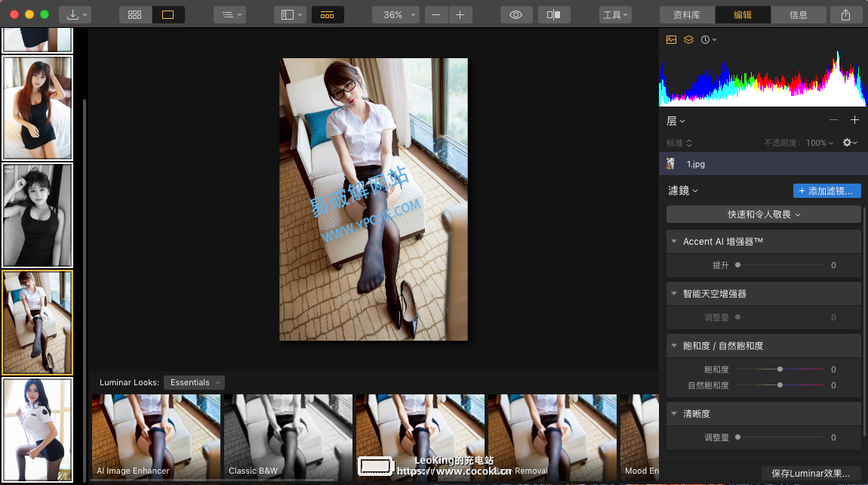Show the layers panel icon
The height and width of the screenshot is (485, 868).
(x=688, y=39)
